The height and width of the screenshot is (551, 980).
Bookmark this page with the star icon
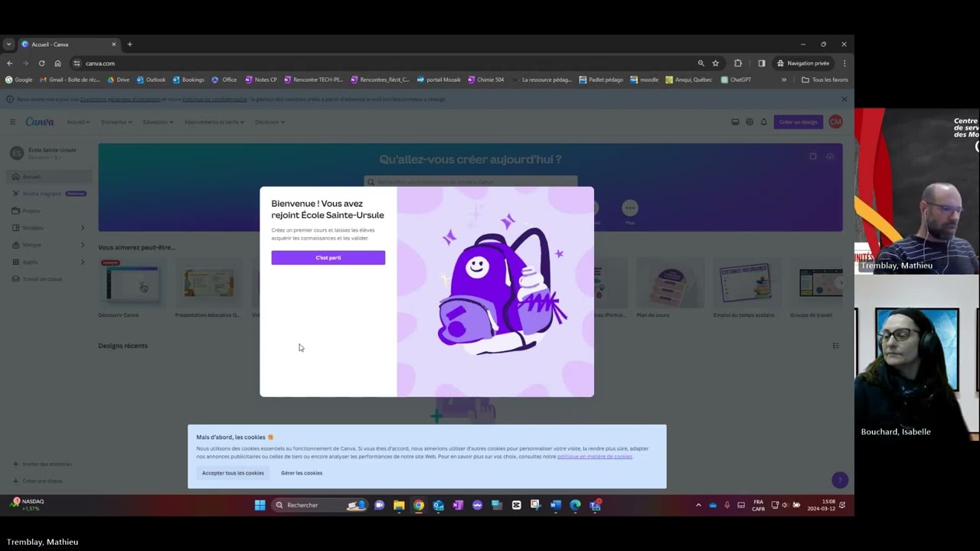[716, 64]
